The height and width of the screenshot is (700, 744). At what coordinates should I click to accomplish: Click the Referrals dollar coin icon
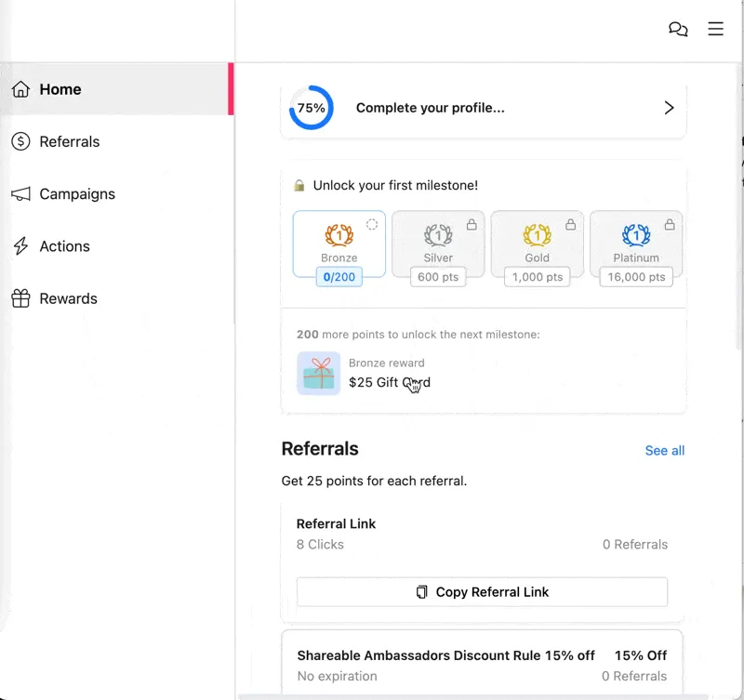[20, 141]
